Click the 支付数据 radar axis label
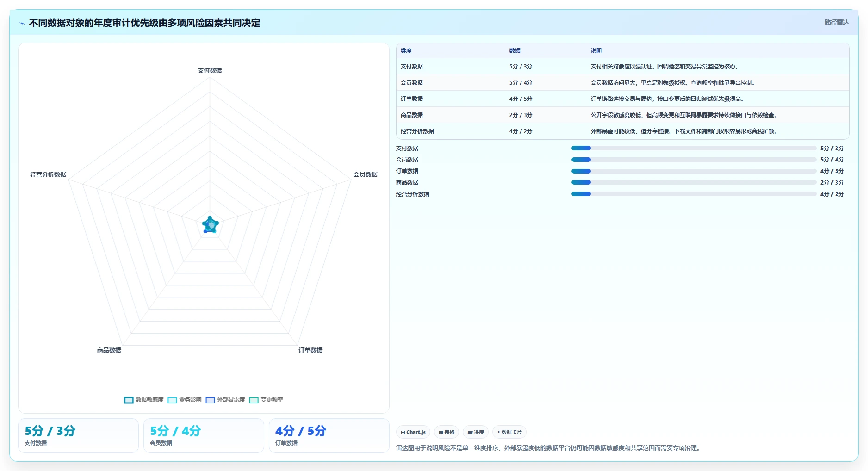The width and height of the screenshot is (868, 471). [210, 70]
